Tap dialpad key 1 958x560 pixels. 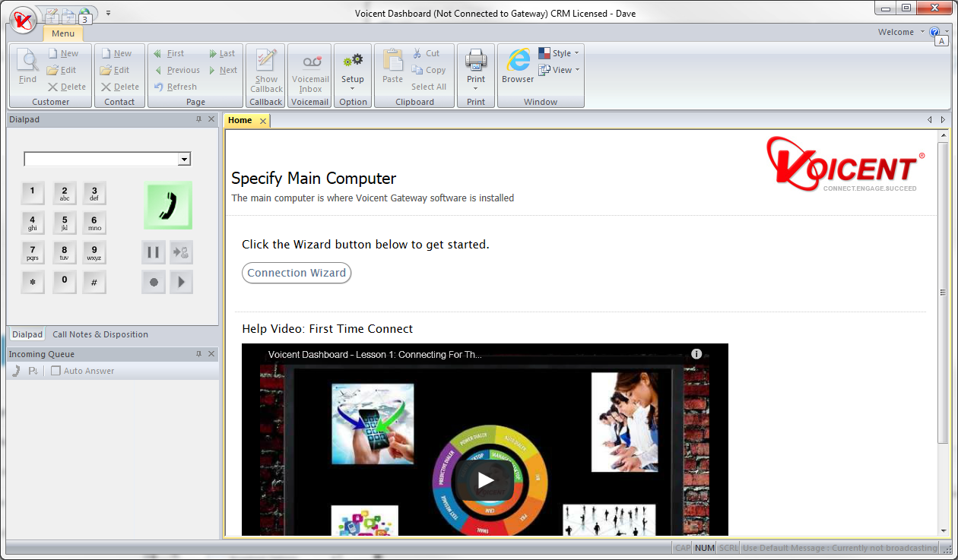coord(32,193)
